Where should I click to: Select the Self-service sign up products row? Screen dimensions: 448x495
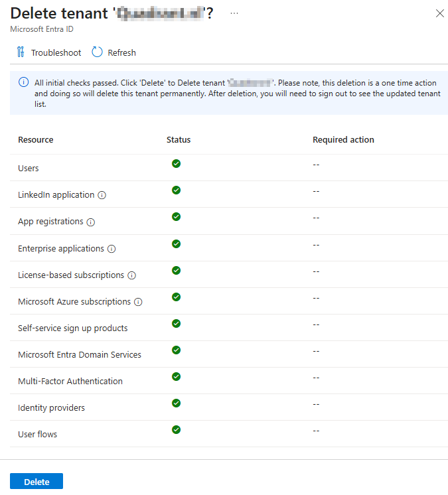tap(229, 328)
